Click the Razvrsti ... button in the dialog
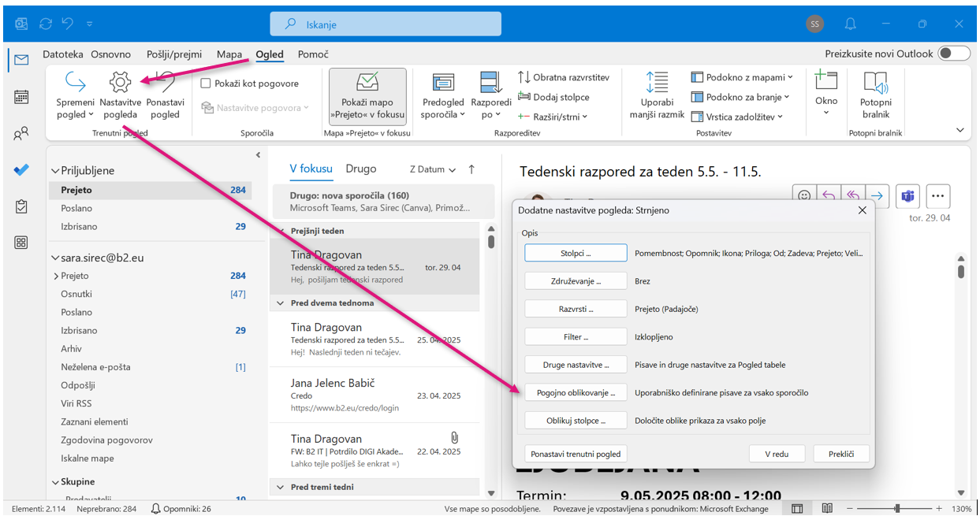This screenshot has height=516, width=980. (x=576, y=309)
